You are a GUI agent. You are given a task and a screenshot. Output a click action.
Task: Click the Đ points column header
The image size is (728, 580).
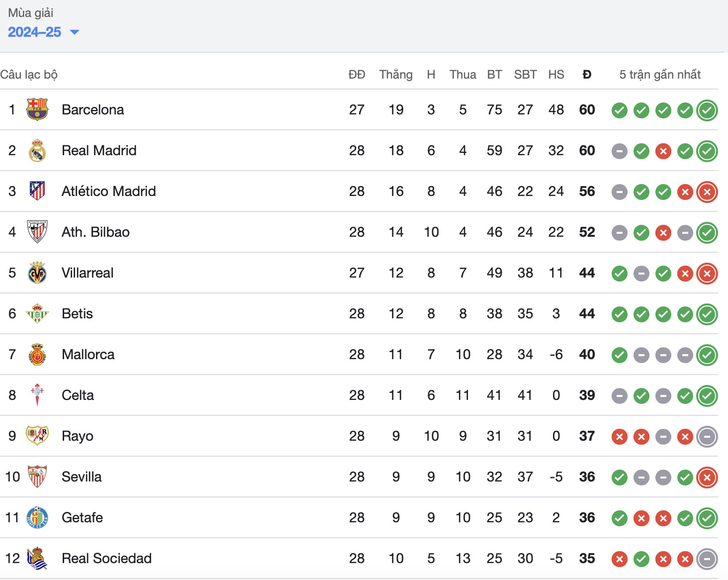pyautogui.click(x=587, y=75)
